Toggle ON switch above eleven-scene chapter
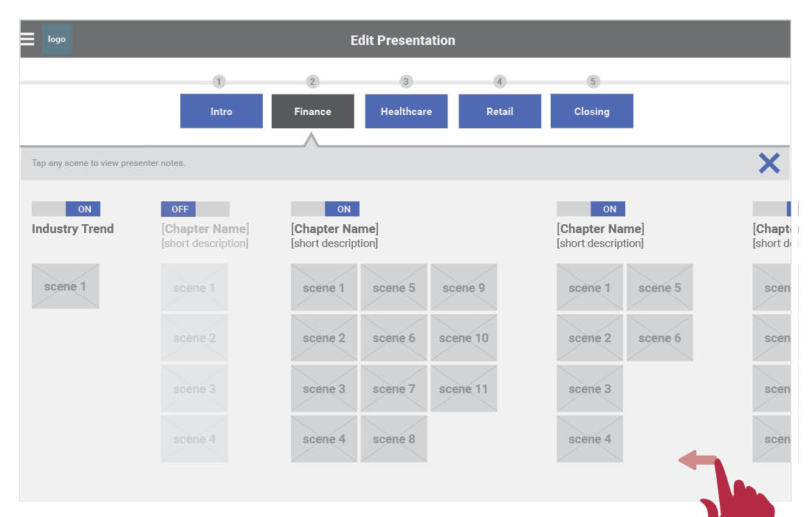This screenshot has width=812, height=517. (x=325, y=209)
